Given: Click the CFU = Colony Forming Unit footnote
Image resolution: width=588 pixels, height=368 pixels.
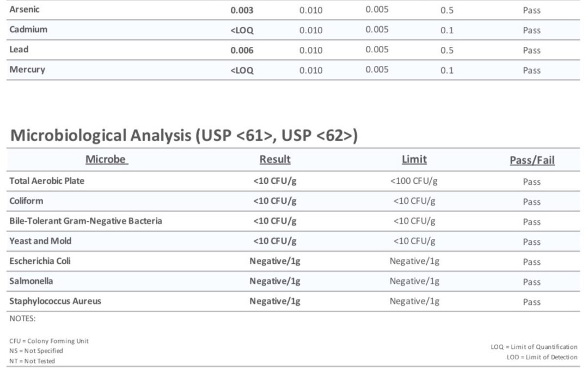Looking at the screenshot, I should (49, 341).
